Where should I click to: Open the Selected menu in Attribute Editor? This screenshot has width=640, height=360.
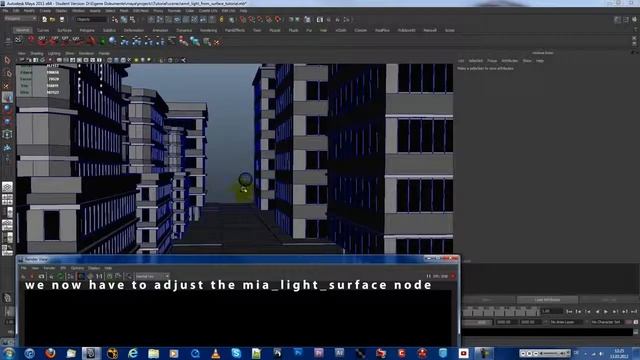476,61
